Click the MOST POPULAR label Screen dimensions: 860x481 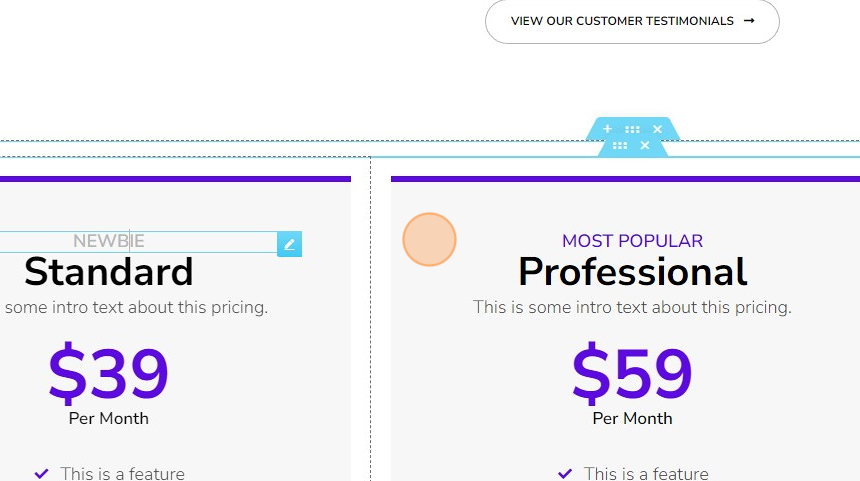coord(632,241)
